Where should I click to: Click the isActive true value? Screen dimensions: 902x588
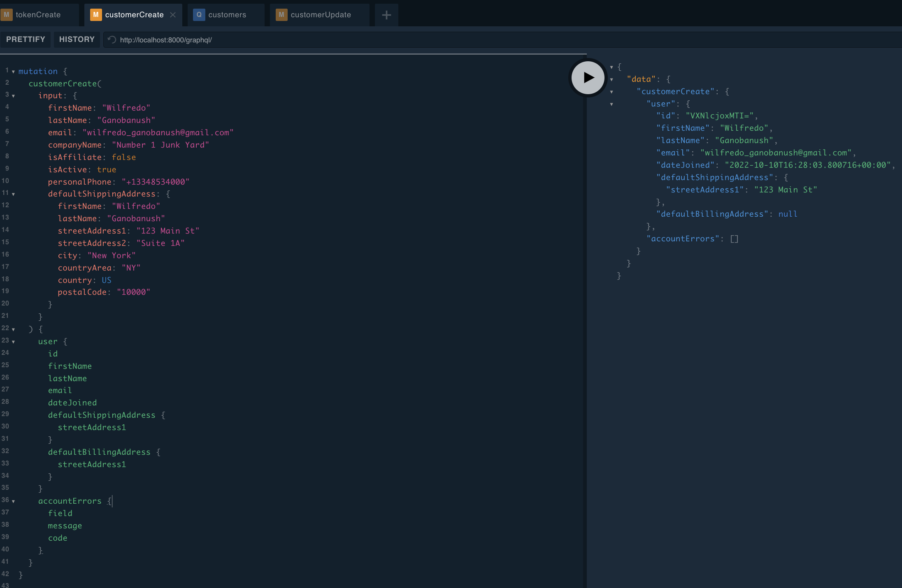click(x=107, y=169)
